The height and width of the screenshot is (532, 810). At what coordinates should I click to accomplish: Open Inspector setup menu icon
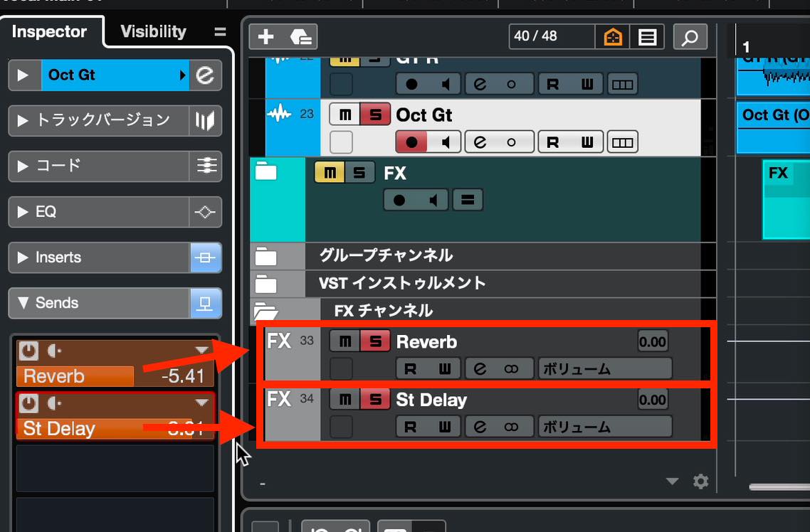220,32
